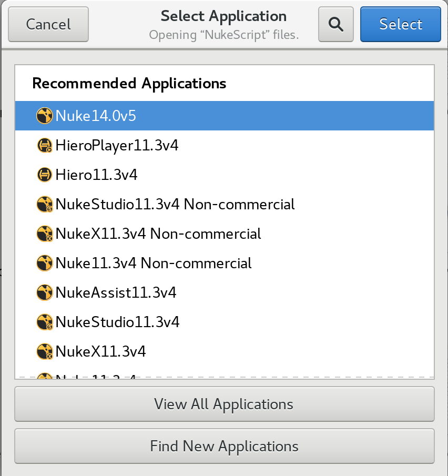The height and width of the screenshot is (476, 448).
Task: Click the plain NukeStudio11.3v4 icon
Action: (45, 322)
